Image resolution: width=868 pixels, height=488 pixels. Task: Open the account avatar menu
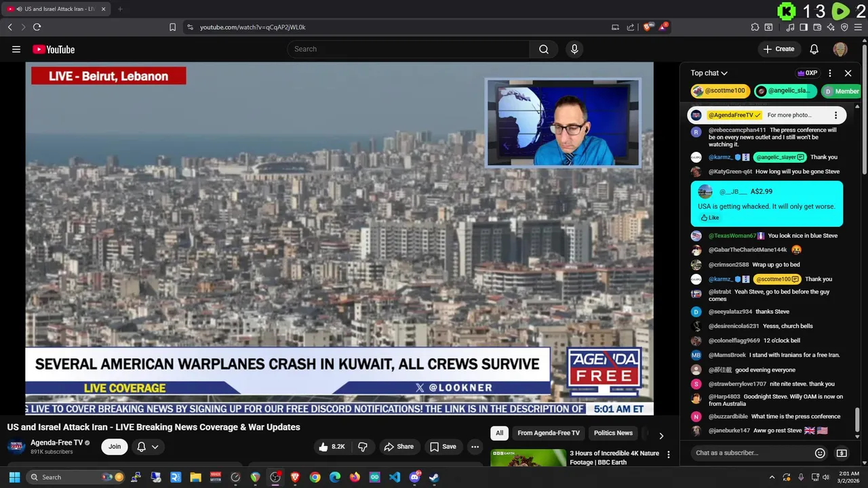[x=840, y=49]
